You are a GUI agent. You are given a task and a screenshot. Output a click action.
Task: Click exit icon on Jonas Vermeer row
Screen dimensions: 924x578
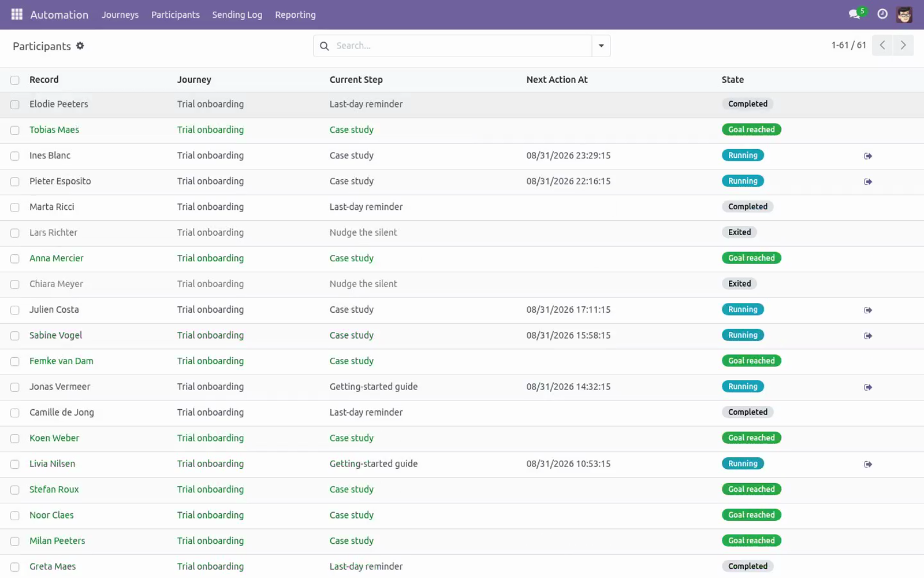(x=868, y=387)
